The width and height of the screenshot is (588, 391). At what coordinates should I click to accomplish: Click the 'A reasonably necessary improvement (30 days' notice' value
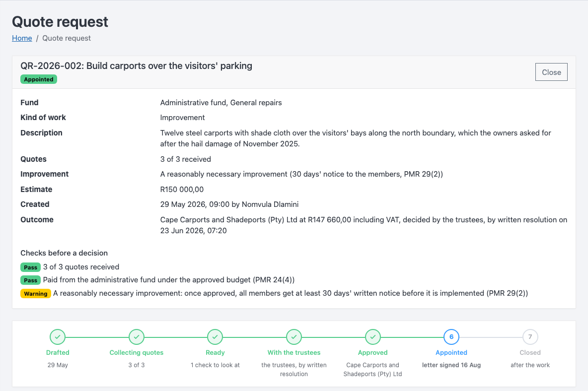click(301, 174)
